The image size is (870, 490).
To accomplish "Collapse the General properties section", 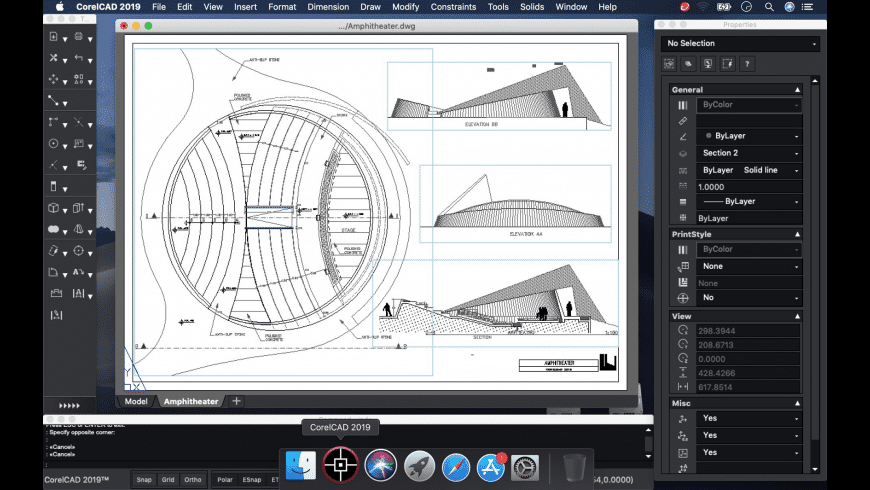I will pyautogui.click(x=796, y=89).
